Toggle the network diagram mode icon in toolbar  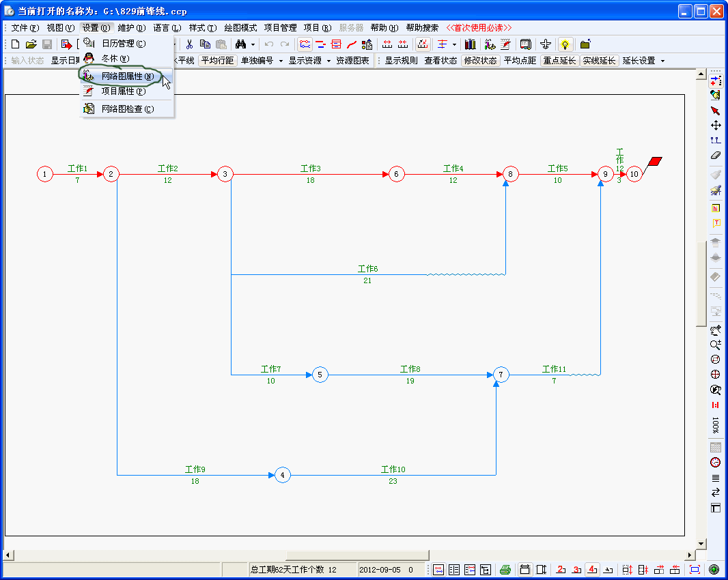click(305, 44)
